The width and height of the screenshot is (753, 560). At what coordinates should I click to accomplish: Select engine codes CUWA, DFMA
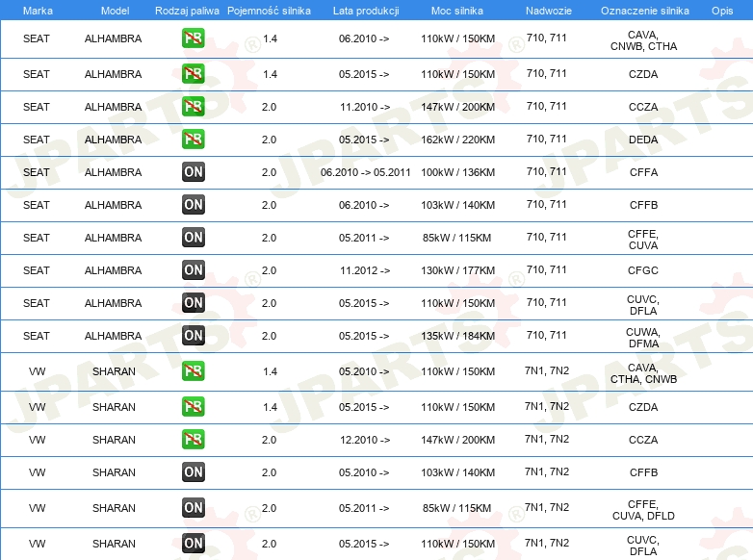[643, 338]
